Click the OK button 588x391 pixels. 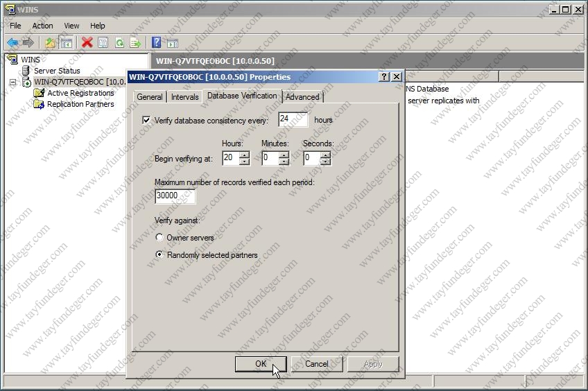click(261, 364)
